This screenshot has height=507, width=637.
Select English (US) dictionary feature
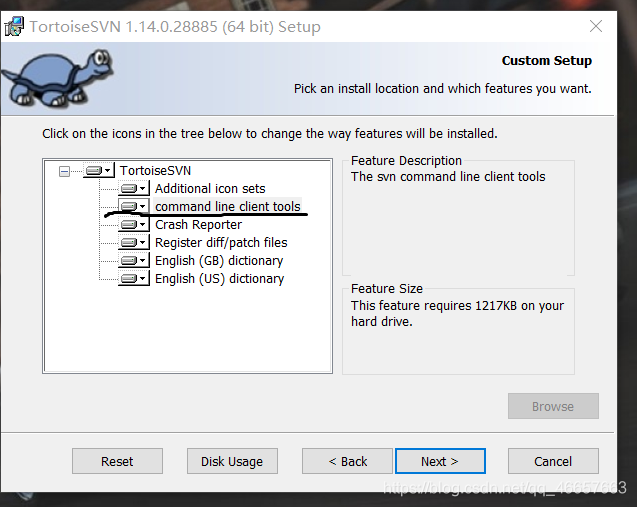219,279
